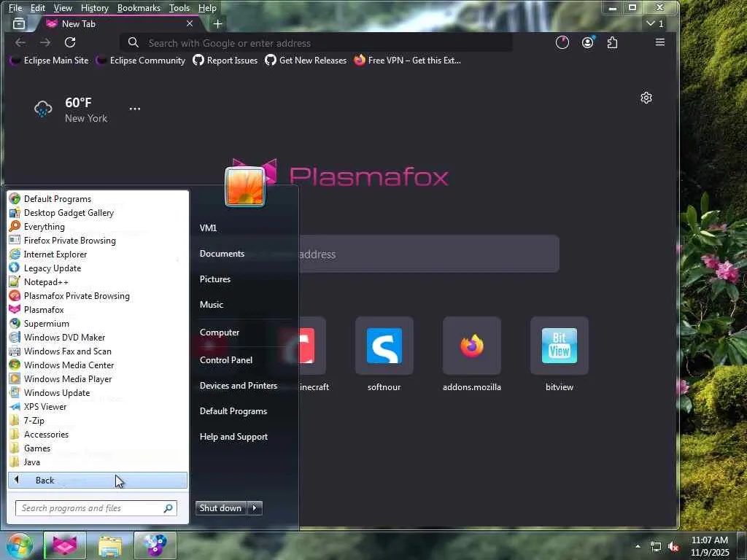
Task: Open the Help menu
Action: click(207, 7)
